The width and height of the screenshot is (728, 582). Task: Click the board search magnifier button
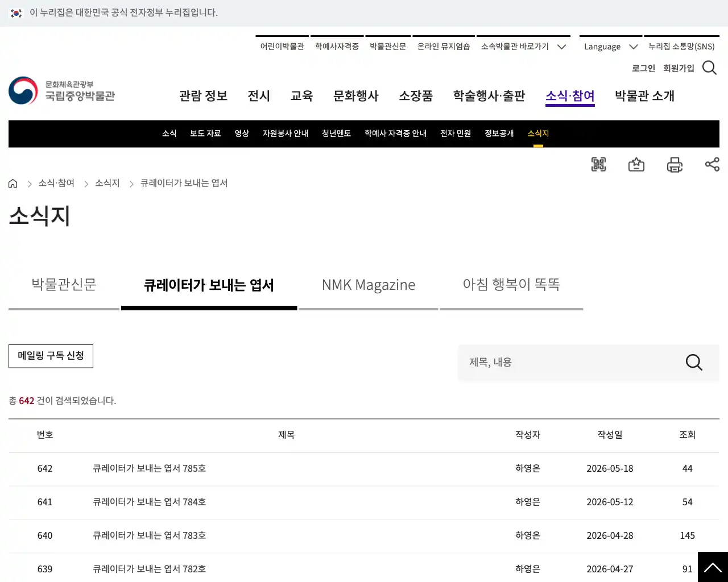694,362
